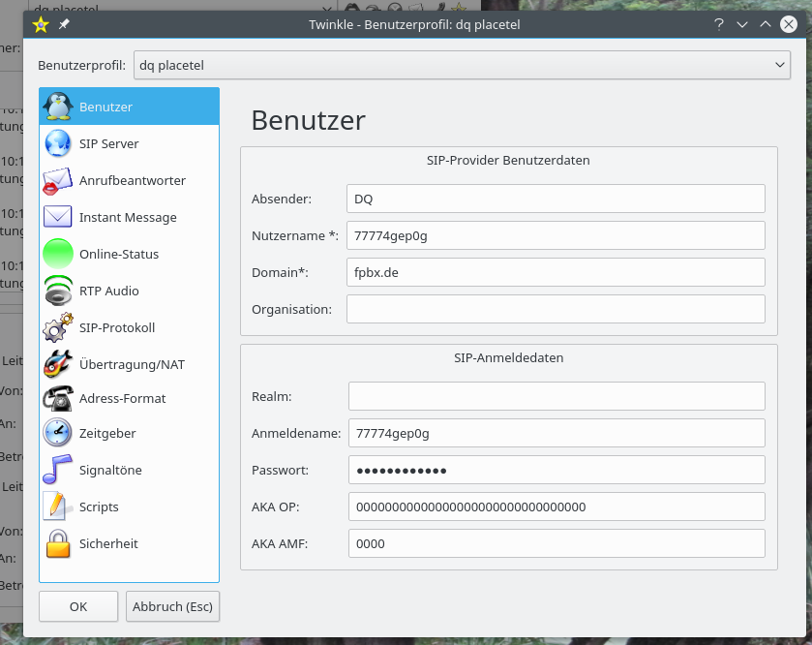Viewport: 812px width, 645px height.
Task: Select the Benutzer penguin icon
Action: 58,107
